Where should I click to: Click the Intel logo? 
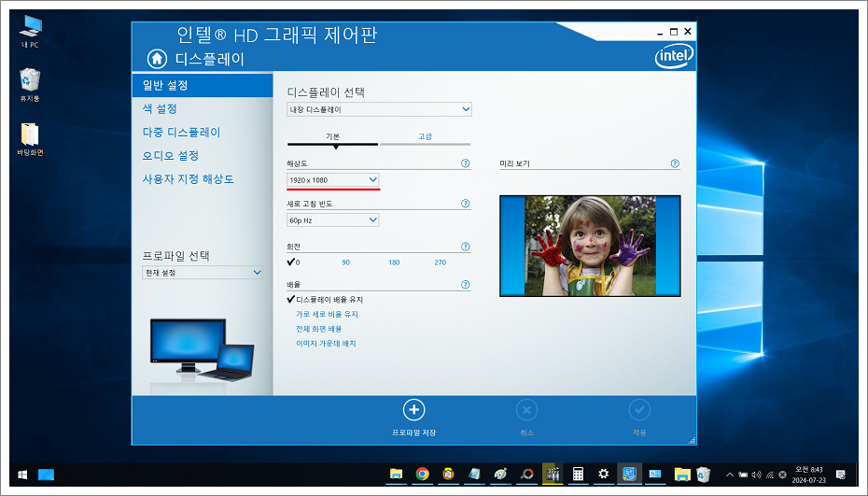pyautogui.click(x=674, y=56)
